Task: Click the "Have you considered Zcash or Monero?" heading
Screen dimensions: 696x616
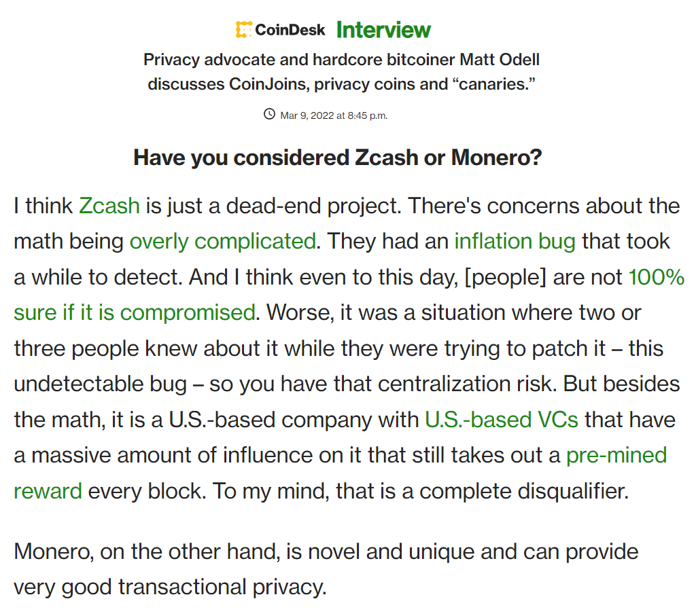Action: coord(338,158)
